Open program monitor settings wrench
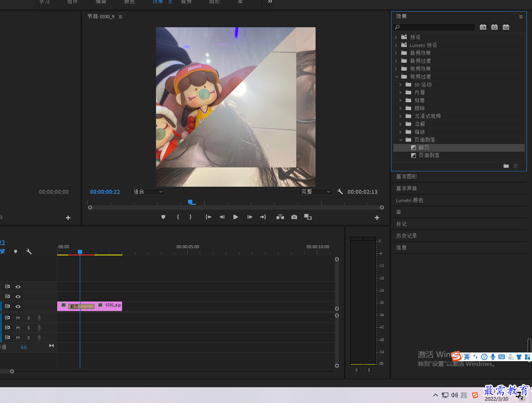Viewport: 532px width, 403px height. (x=340, y=191)
